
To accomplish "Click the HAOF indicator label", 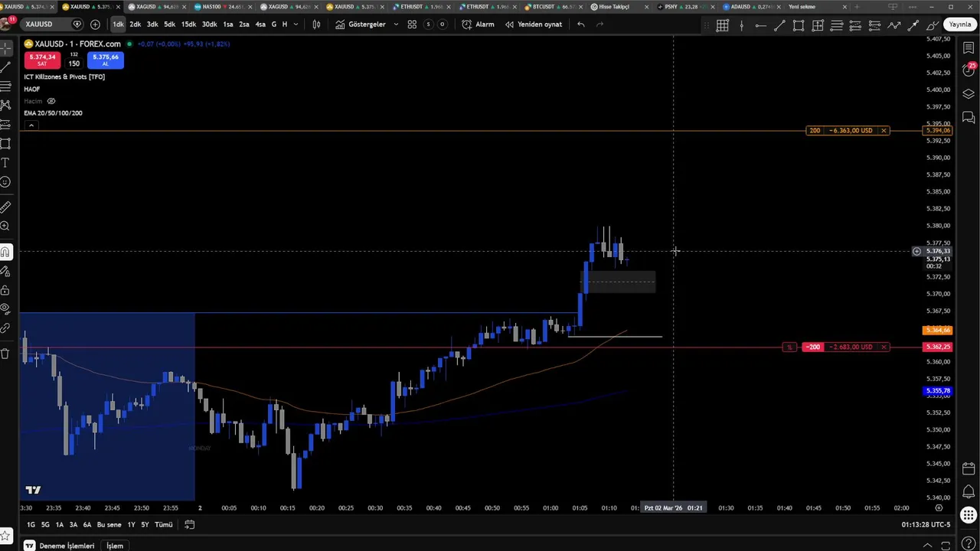I will tap(31, 89).
